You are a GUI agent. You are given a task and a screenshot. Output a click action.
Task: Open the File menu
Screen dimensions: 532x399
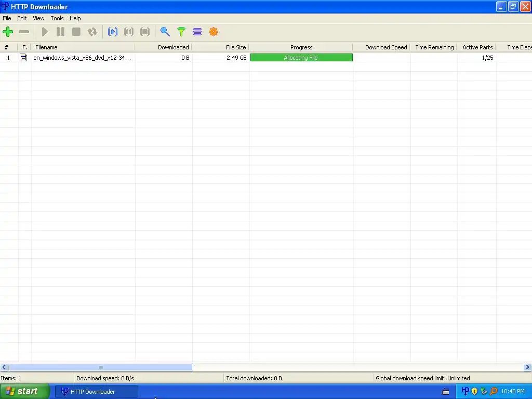[7, 18]
